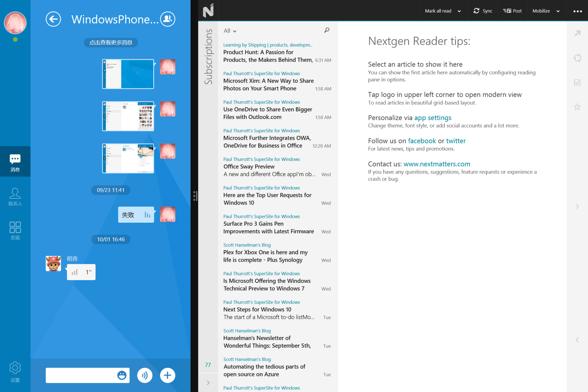This screenshot has width=588, height=392.
Task: Follow the twitter link
Action: [456, 141]
